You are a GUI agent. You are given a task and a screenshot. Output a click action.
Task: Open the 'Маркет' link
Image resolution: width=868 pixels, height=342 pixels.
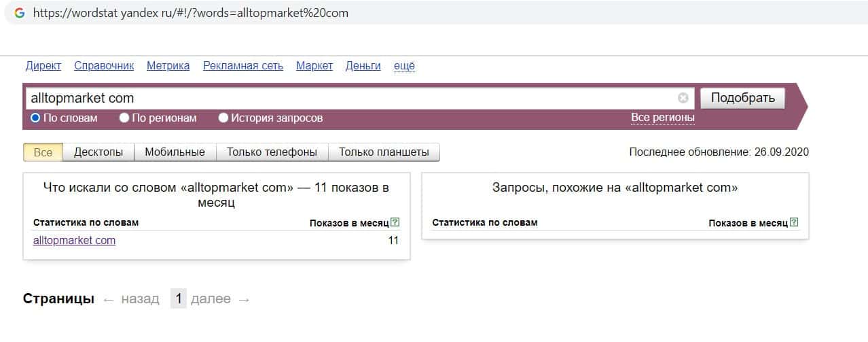(314, 66)
